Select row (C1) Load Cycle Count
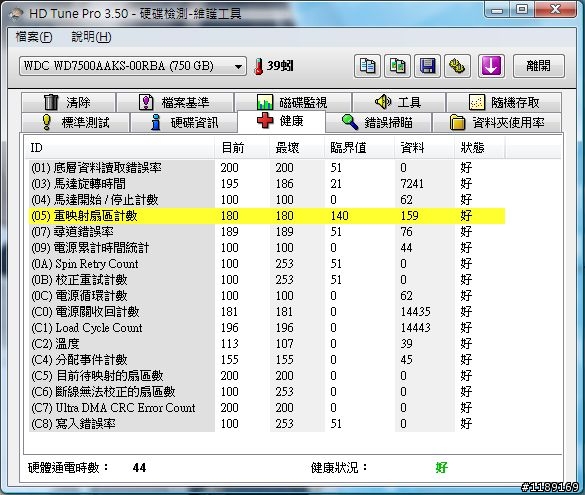 [x=267, y=328]
